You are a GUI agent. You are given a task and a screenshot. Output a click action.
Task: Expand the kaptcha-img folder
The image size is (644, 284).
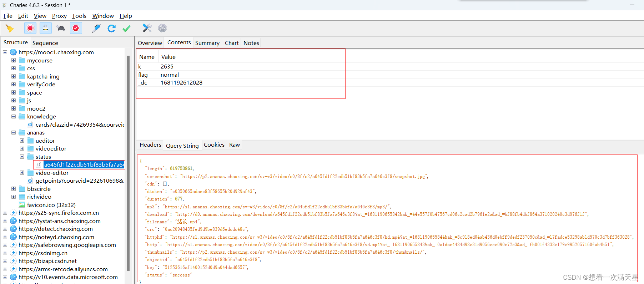tap(14, 76)
